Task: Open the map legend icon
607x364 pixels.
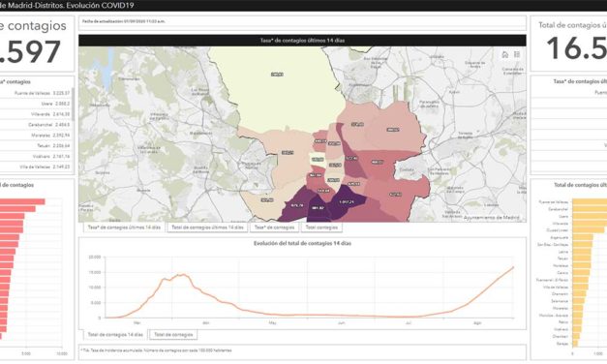Action: [x=517, y=54]
